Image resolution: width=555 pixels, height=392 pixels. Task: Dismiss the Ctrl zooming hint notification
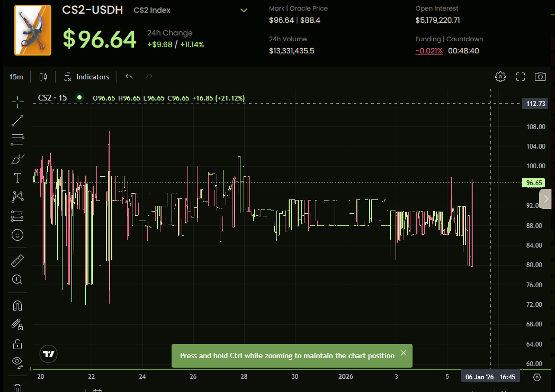coord(404,353)
